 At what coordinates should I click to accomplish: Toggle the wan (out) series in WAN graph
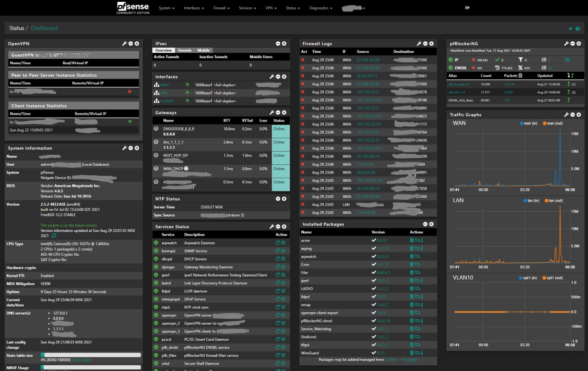tap(553, 124)
